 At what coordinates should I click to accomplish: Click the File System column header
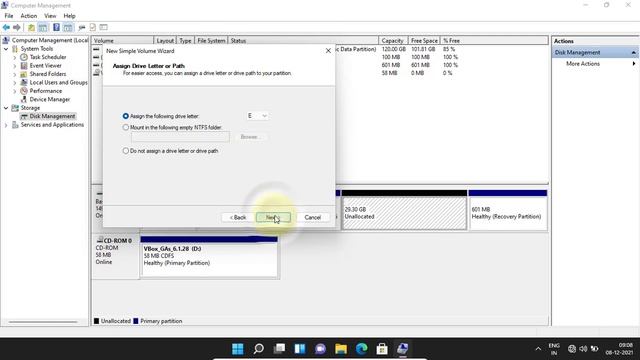click(211, 41)
